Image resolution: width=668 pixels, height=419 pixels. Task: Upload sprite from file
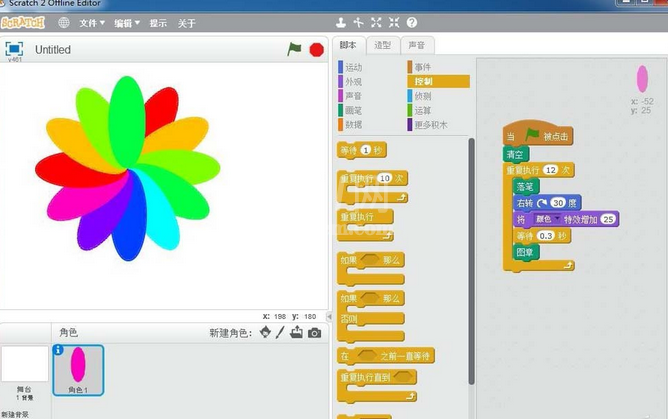point(297,332)
